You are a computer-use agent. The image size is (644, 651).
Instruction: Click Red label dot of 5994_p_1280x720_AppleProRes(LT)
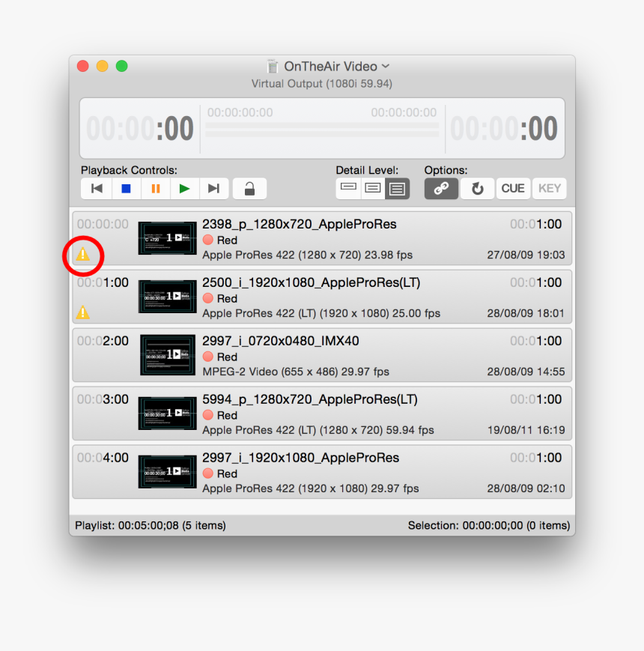208,415
